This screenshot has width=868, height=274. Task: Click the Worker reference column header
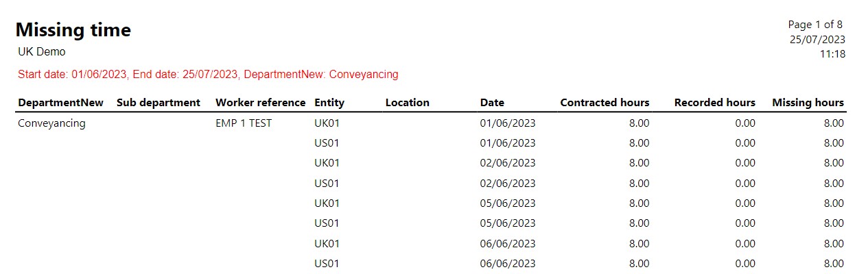tap(260, 103)
